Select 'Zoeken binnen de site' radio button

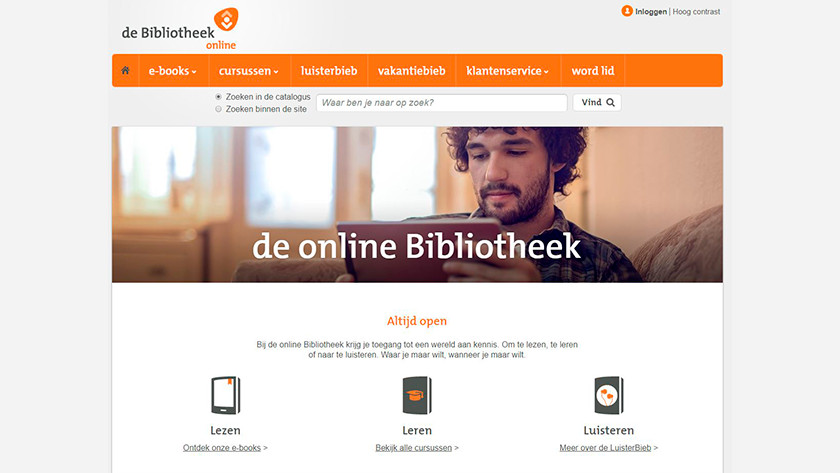click(218, 109)
